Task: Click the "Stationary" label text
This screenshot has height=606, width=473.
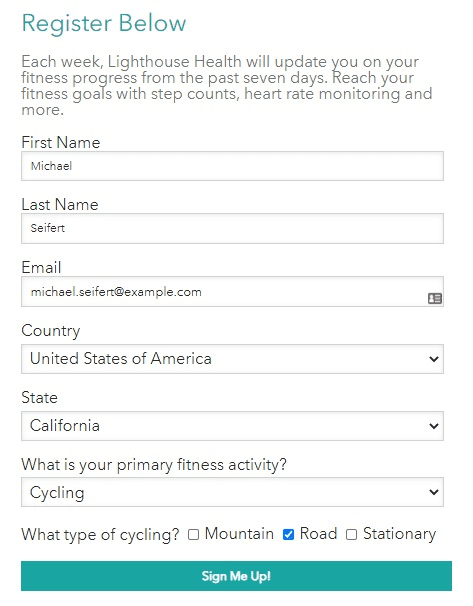Action: tap(400, 534)
